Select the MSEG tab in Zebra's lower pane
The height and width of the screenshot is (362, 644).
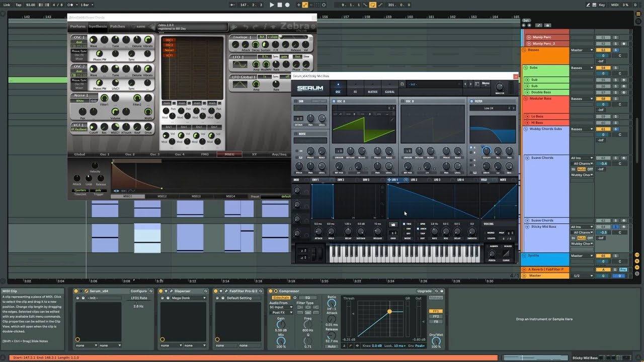coord(229,154)
